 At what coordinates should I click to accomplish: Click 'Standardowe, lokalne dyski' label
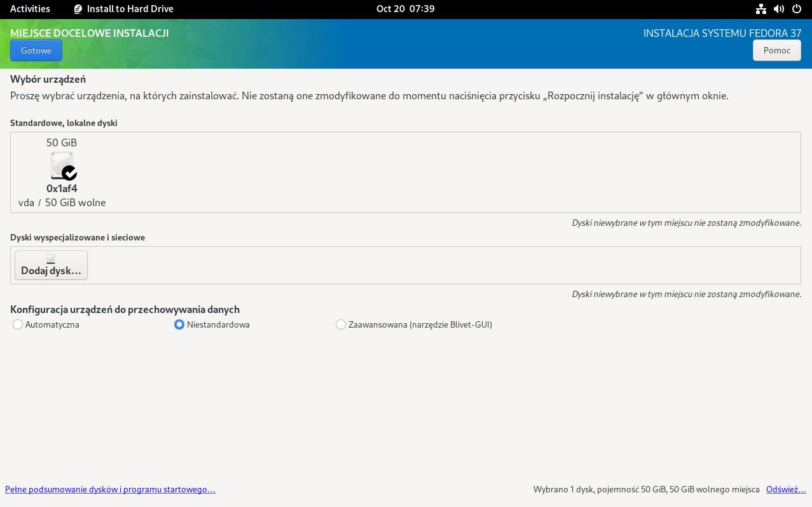click(64, 123)
